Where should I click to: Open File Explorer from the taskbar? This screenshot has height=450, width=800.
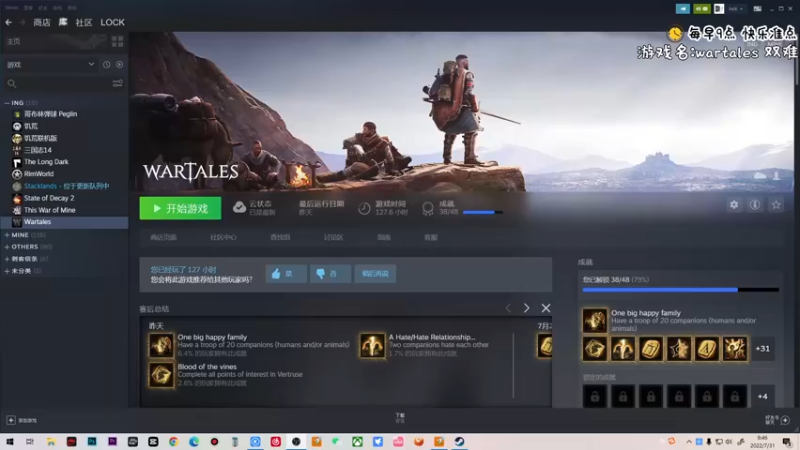coord(51,442)
